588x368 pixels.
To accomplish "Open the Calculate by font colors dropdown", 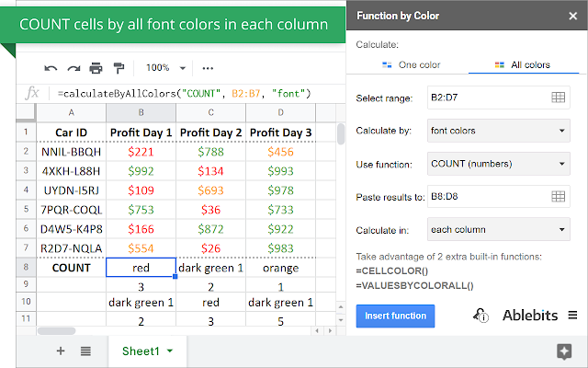I will click(x=497, y=131).
